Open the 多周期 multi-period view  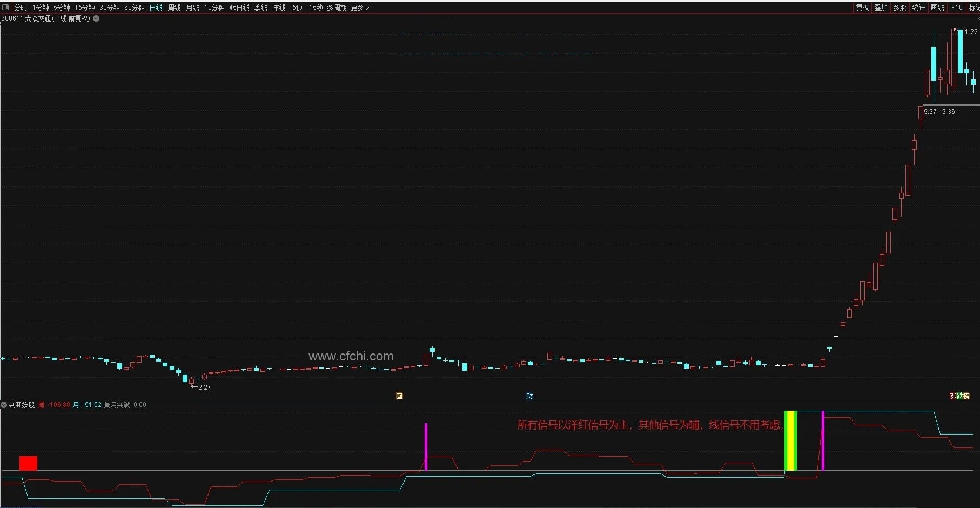(x=337, y=8)
